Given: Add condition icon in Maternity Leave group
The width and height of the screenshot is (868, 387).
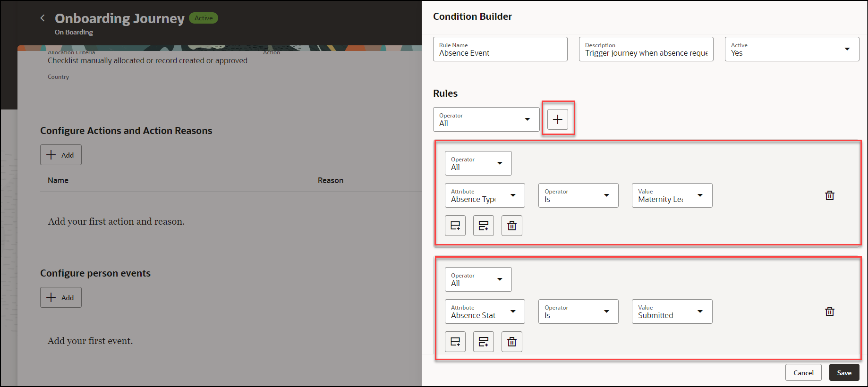Looking at the screenshot, I should click(455, 226).
